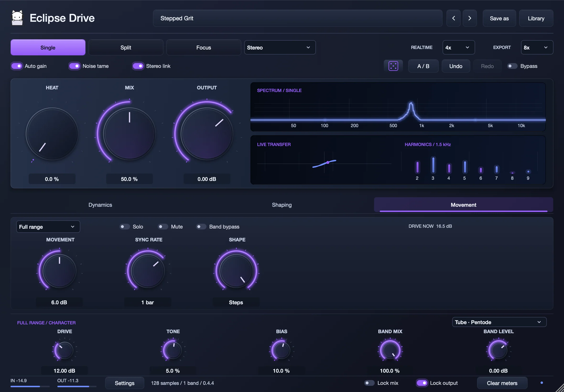
Task: Toggle Auto gain switch
Action: tap(17, 66)
